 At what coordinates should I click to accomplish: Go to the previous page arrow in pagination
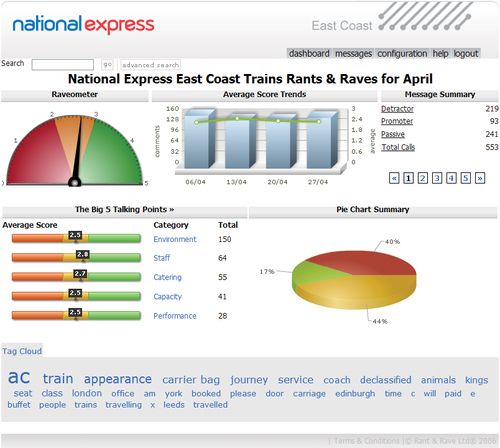click(x=394, y=178)
